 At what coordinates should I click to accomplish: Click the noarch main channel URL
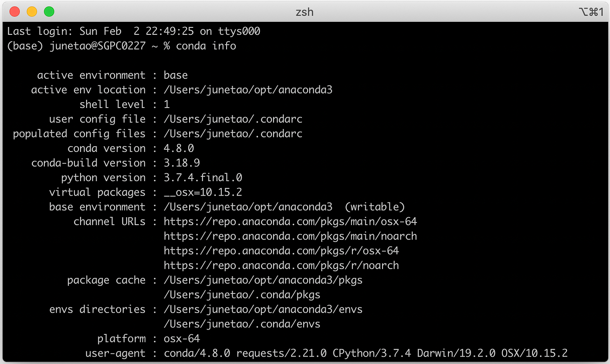[x=291, y=236]
